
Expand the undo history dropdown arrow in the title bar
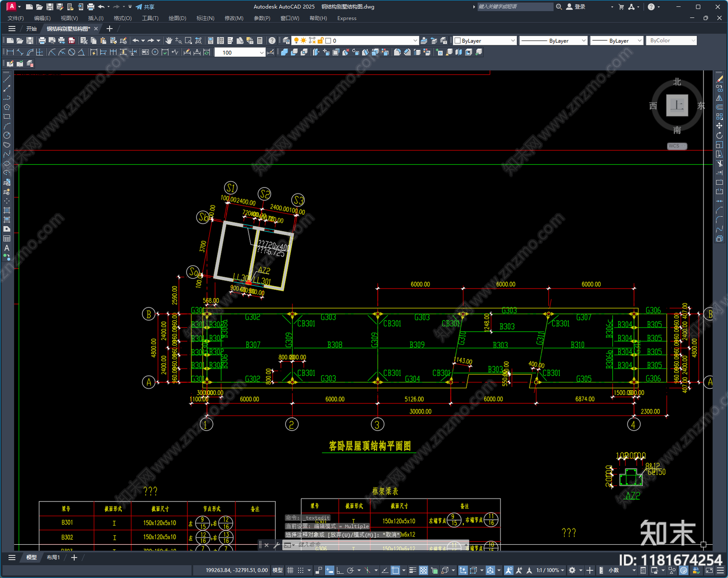pos(108,7)
